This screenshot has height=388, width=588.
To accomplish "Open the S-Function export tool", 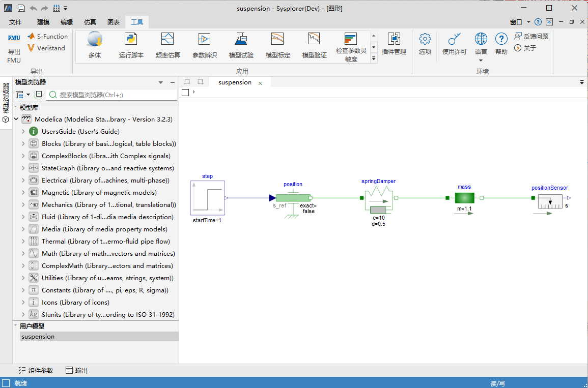I will [x=48, y=36].
